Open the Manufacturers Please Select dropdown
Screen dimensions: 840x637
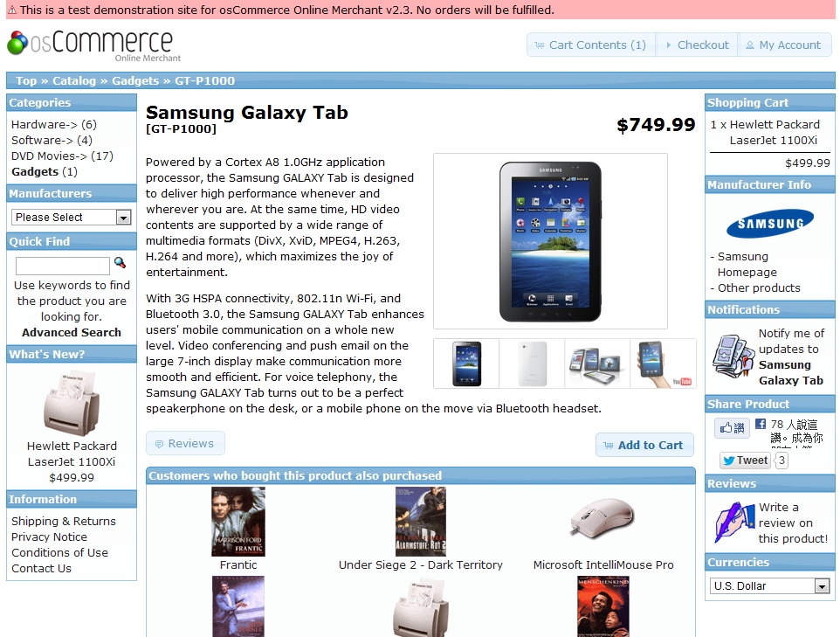click(x=72, y=218)
